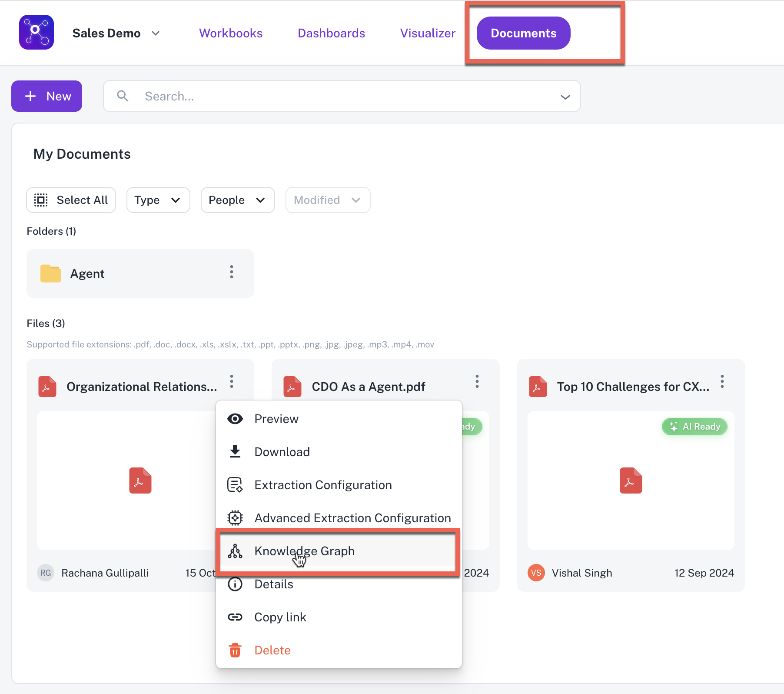Click the app logo icon
This screenshot has width=784, height=694.
[x=37, y=33]
